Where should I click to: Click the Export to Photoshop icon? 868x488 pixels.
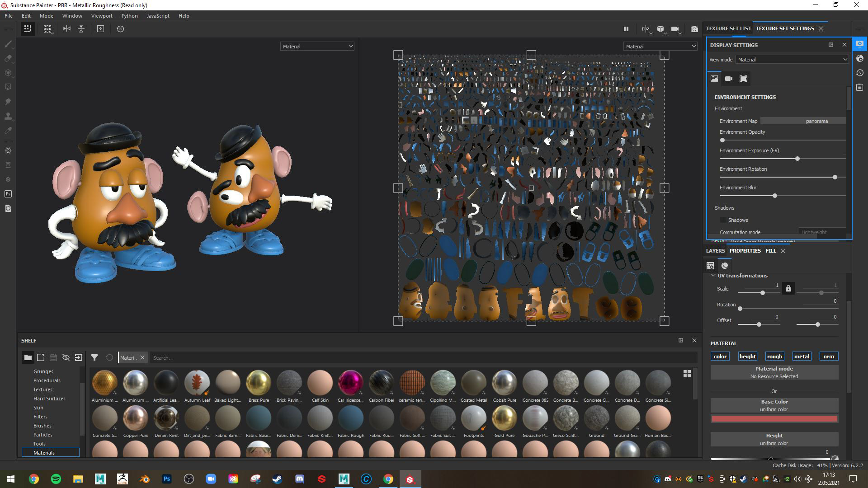[8, 194]
